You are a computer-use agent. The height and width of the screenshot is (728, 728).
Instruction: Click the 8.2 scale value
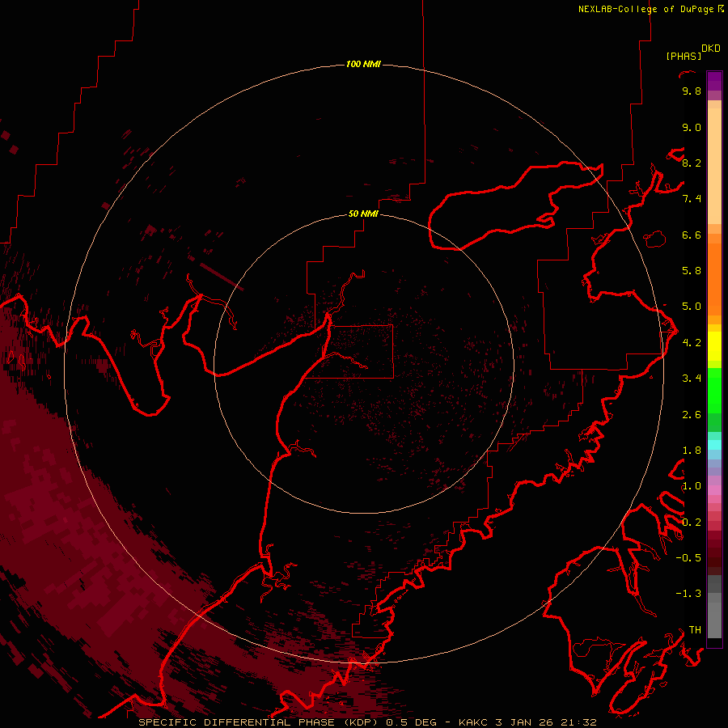pyautogui.click(x=692, y=163)
